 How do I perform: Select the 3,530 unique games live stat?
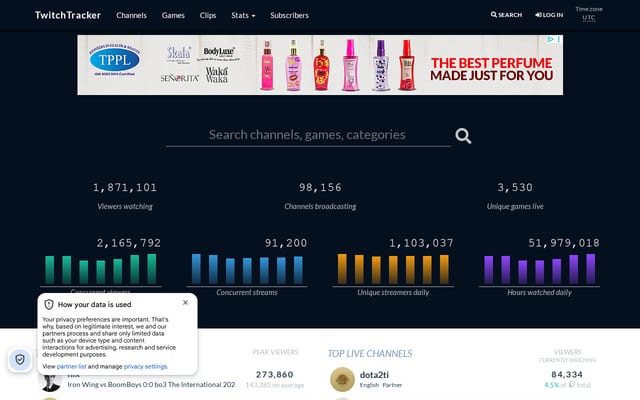(x=515, y=187)
